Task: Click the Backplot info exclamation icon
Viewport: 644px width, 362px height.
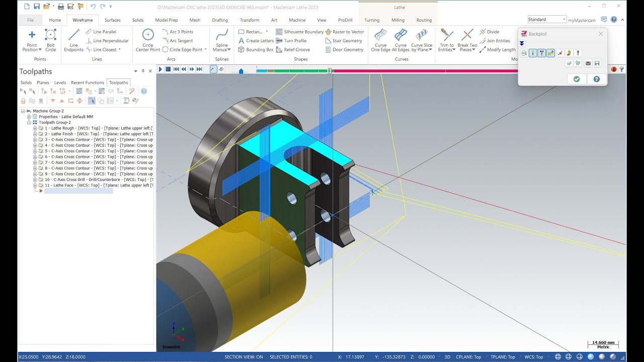Action: (x=578, y=53)
